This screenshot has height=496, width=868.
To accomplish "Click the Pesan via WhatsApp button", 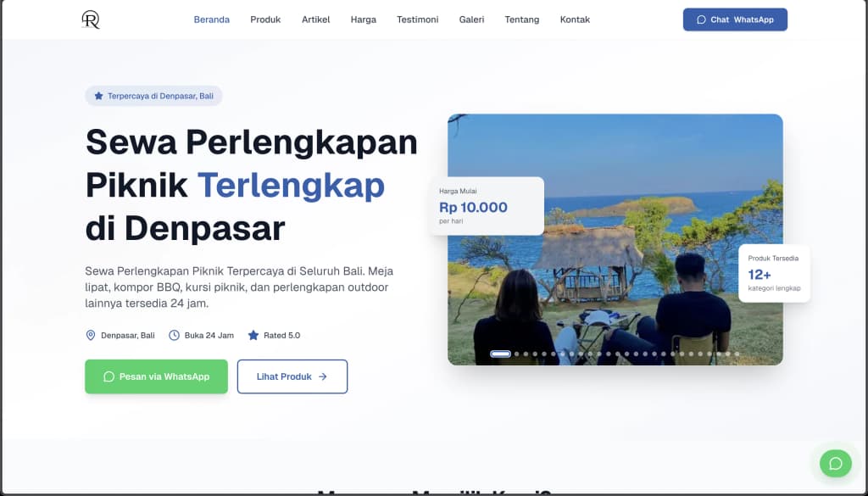I will click(x=156, y=376).
